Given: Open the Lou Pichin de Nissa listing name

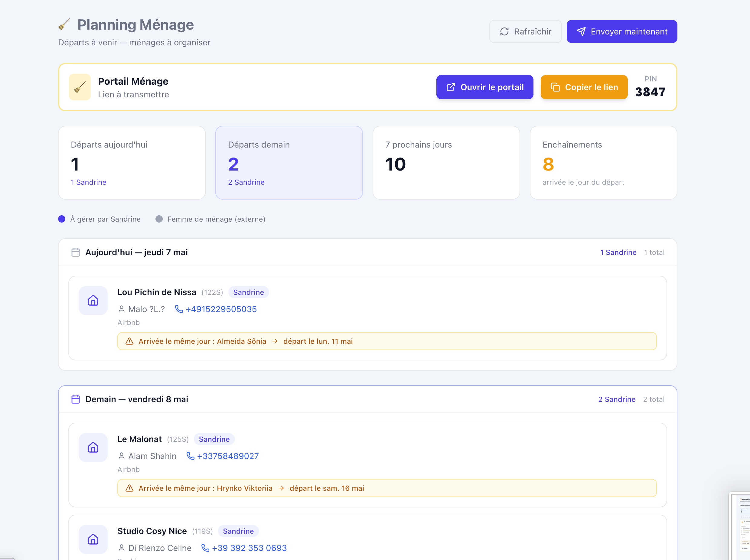Looking at the screenshot, I should point(157,292).
